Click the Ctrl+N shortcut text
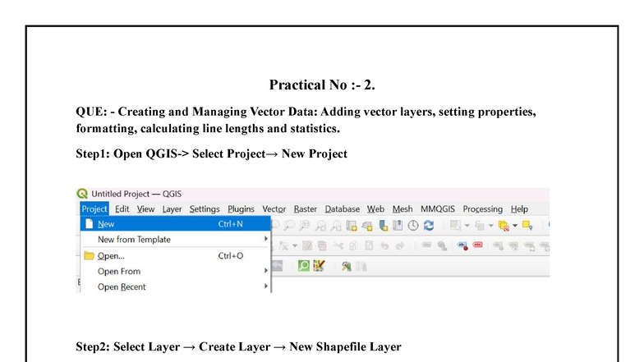Image resolution: width=644 pixels, height=362 pixels. (x=230, y=224)
